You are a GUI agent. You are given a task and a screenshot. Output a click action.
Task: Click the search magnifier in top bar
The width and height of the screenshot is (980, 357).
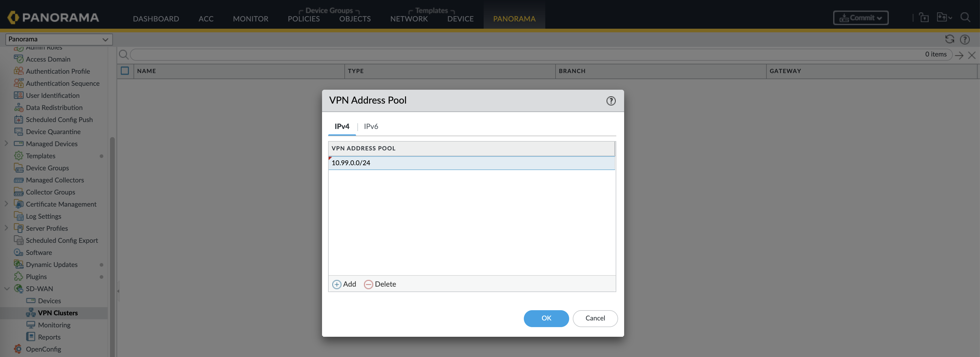coord(965,18)
